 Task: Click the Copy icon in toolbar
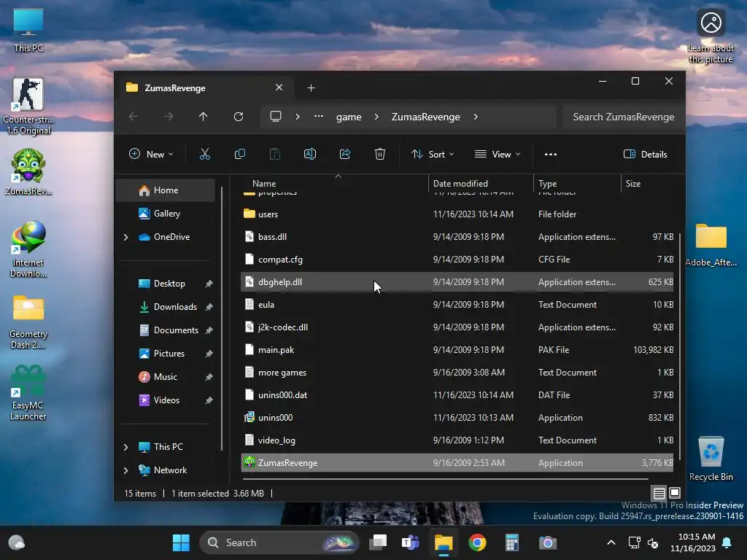point(239,154)
